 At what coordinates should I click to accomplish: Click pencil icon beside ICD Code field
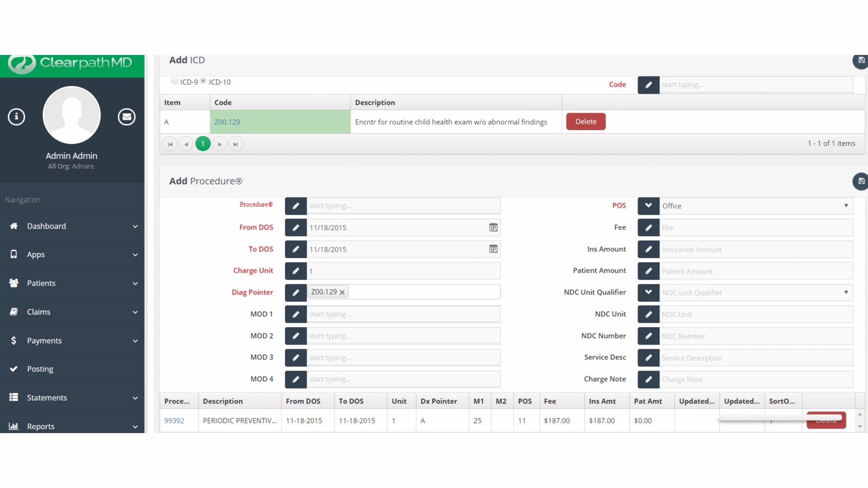[x=648, y=85]
